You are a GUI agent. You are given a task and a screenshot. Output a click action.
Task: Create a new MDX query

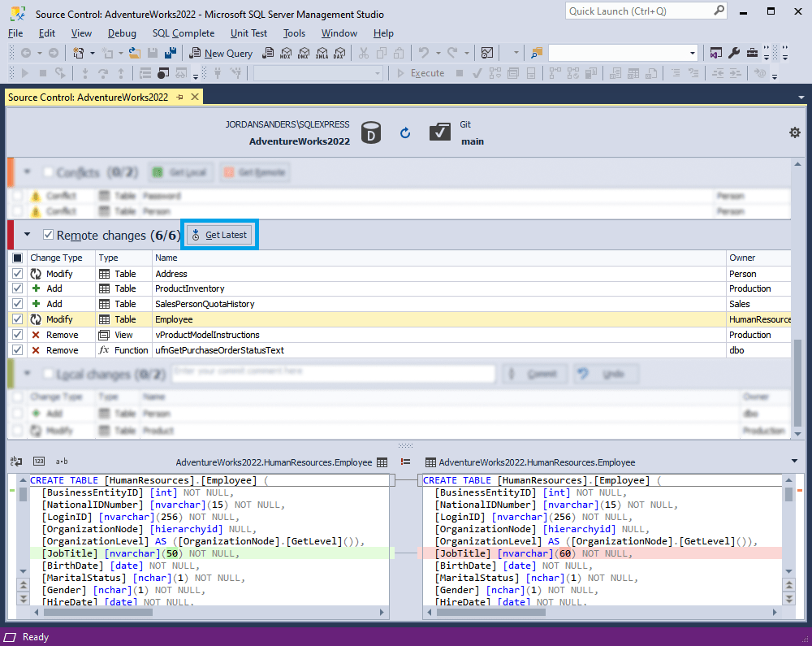pos(286,53)
